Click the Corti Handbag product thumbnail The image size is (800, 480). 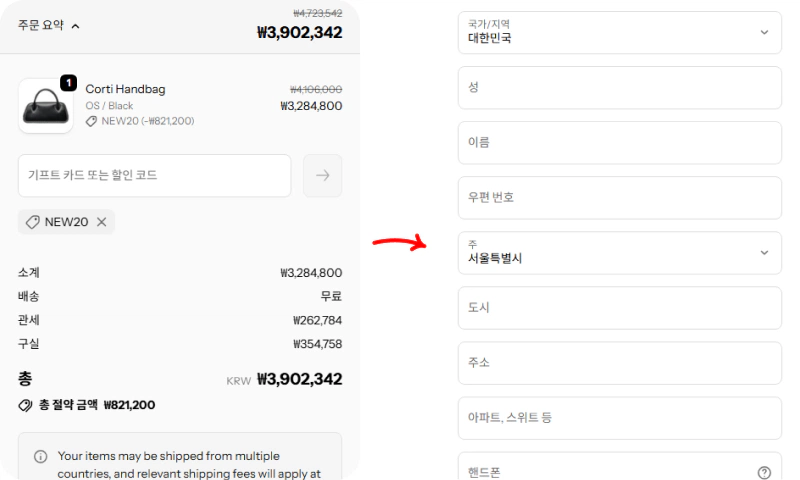pyautogui.click(x=45, y=106)
